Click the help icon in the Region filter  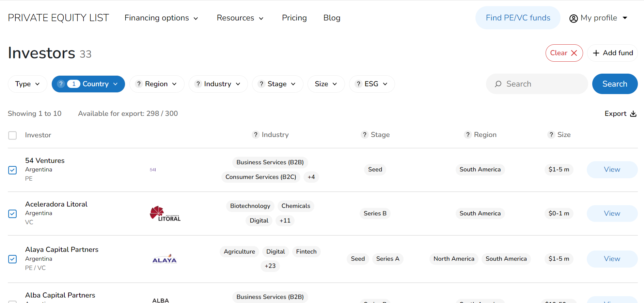click(139, 84)
